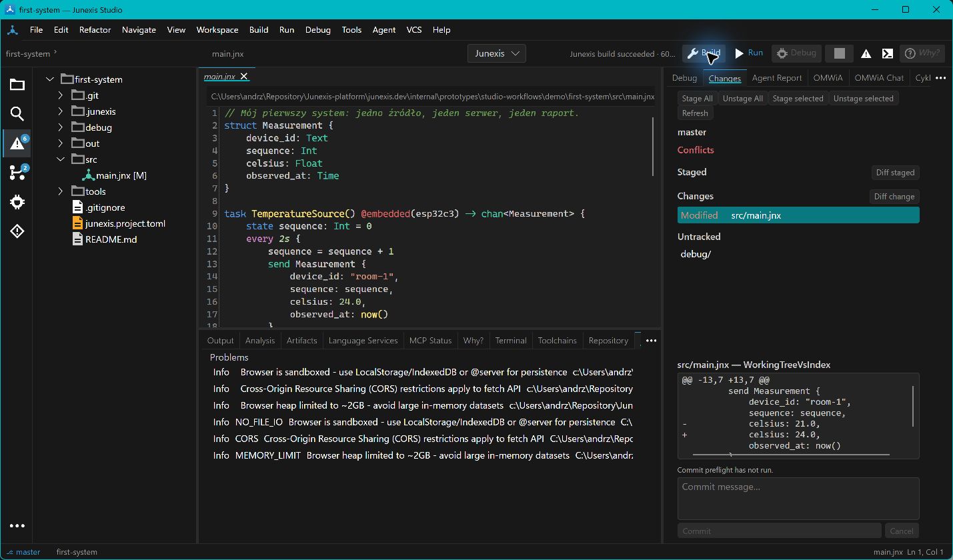Expand the out folder
Image resolution: width=953 pixels, height=560 pixels.
coord(61,143)
